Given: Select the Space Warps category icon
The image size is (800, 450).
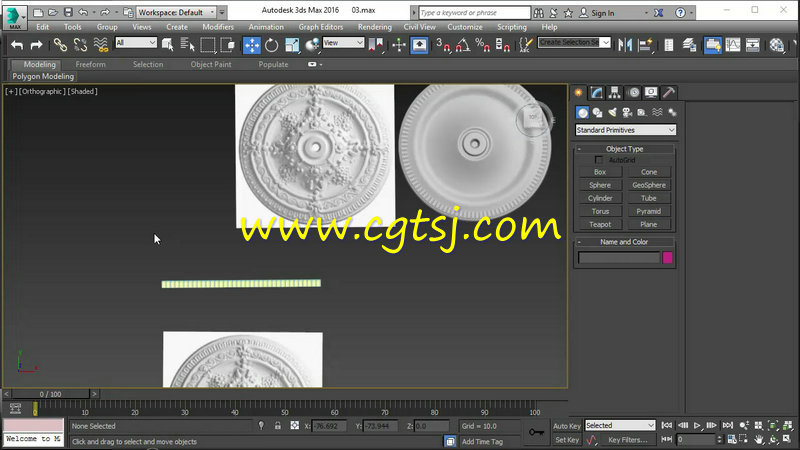Looking at the screenshot, I should pyautogui.click(x=657, y=112).
